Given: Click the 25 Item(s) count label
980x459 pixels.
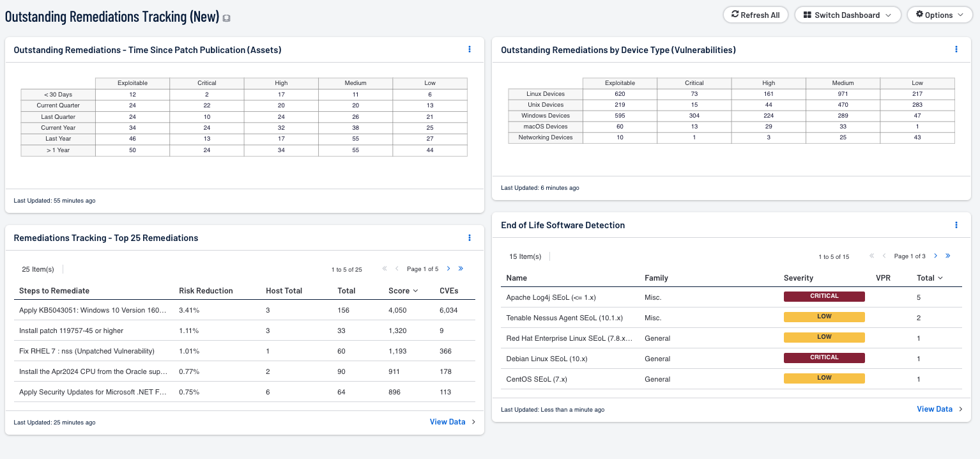Looking at the screenshot, I should click(38, 269).
